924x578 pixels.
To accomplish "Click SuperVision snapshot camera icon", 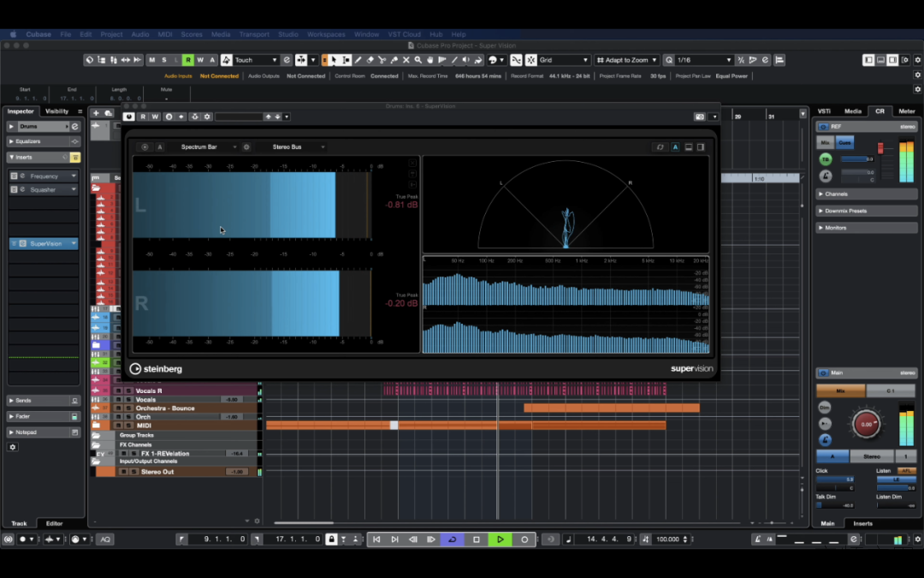I will pyautogui.click(x=700, y=116).
